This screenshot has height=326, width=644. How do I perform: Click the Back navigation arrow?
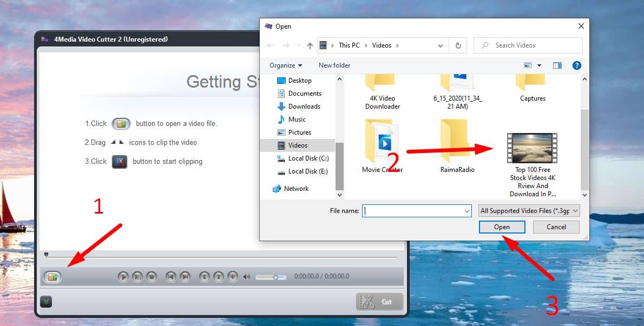[x=270, y=45]
